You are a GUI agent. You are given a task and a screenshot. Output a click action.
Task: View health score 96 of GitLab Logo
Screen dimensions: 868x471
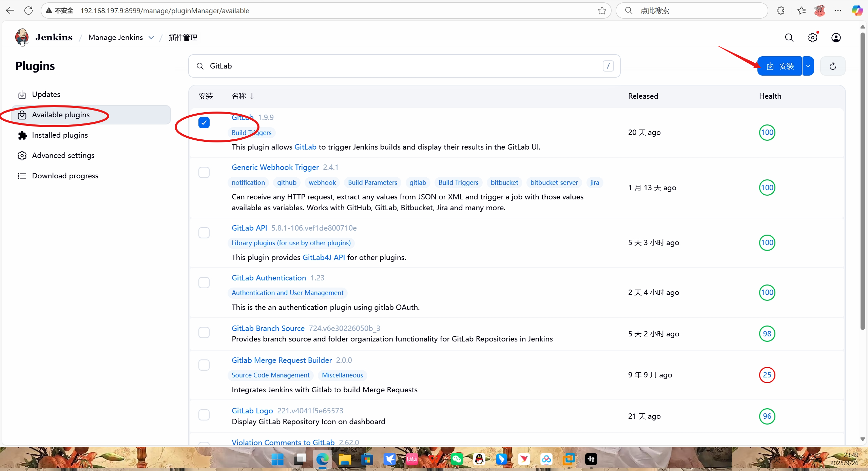pos(767,416)
